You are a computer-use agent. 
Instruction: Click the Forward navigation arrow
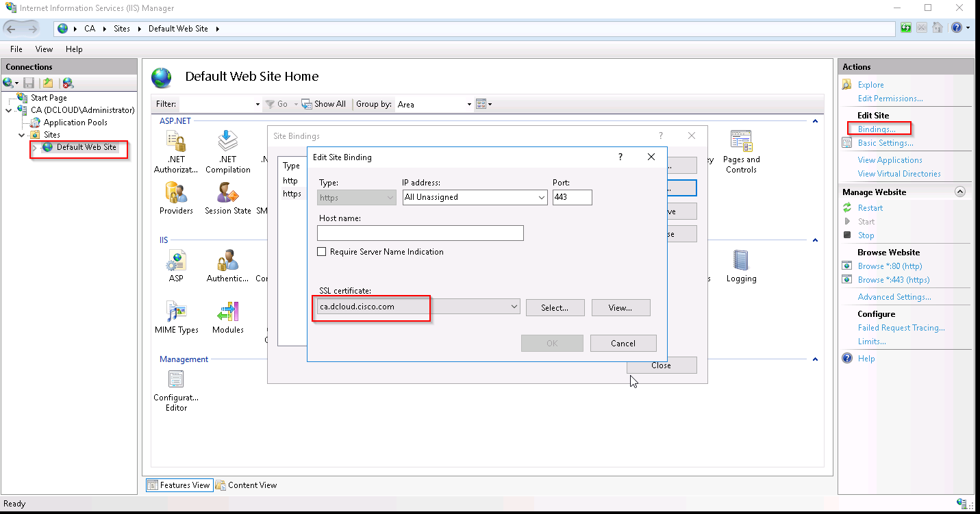32,29
